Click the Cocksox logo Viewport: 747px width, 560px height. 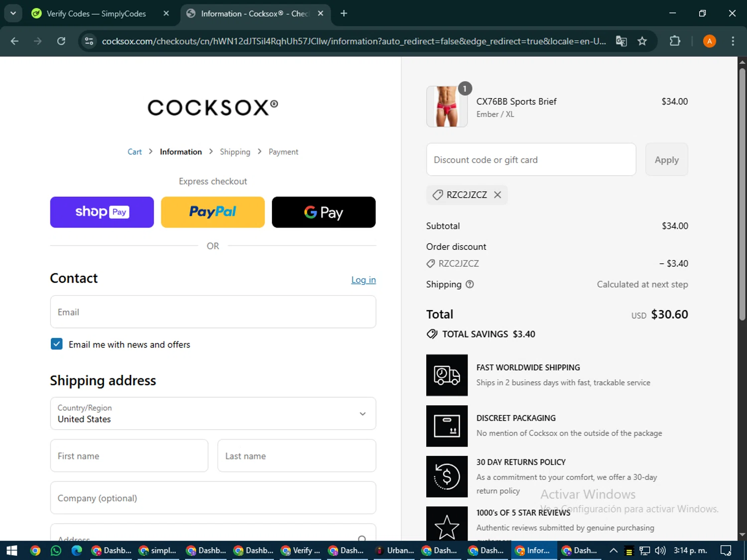point(213,108)
